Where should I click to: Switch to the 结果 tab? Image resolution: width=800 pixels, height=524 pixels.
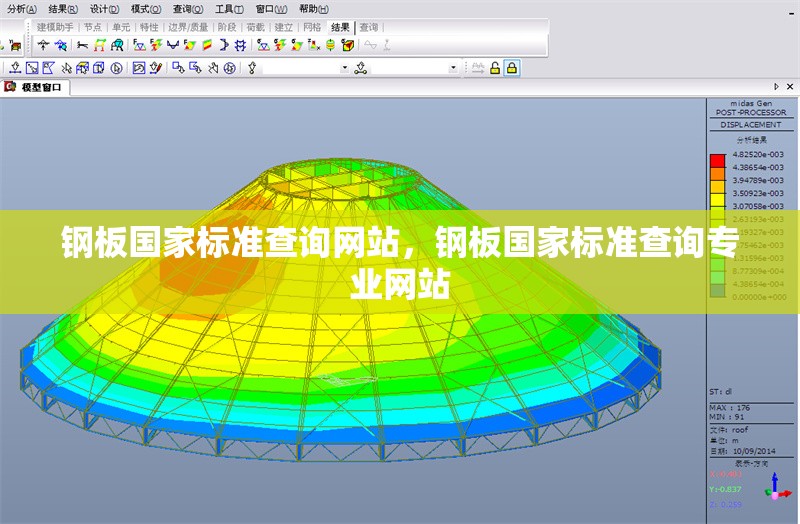[x=340, y=27]
